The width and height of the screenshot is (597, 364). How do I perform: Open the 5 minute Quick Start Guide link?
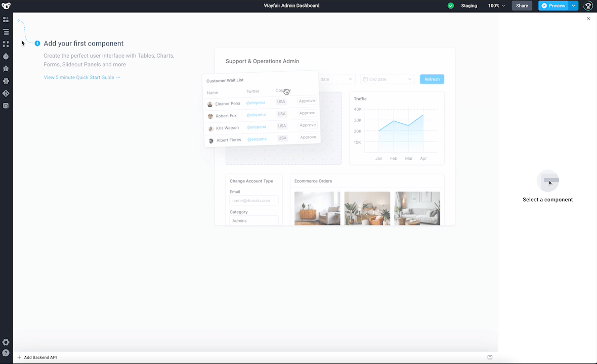click(81, 77)
